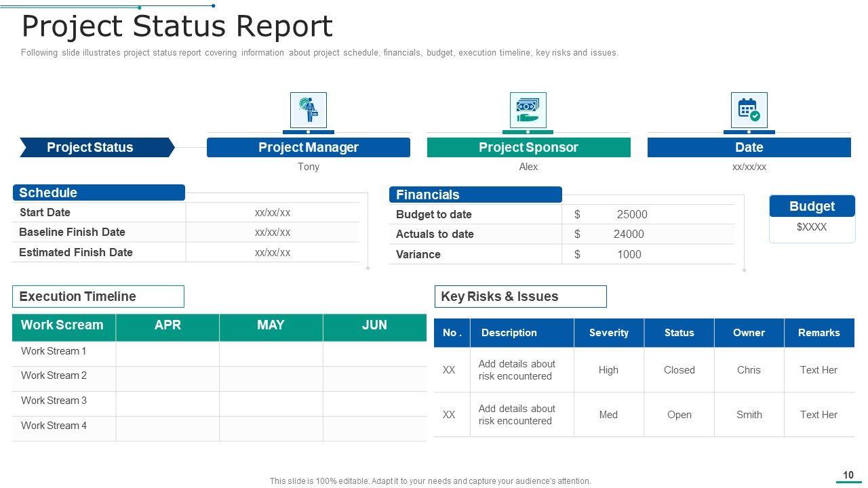Screen dimensions: 868x488
Task: Click the Project Sponsor header bar
Action: [x=529, y=147]
